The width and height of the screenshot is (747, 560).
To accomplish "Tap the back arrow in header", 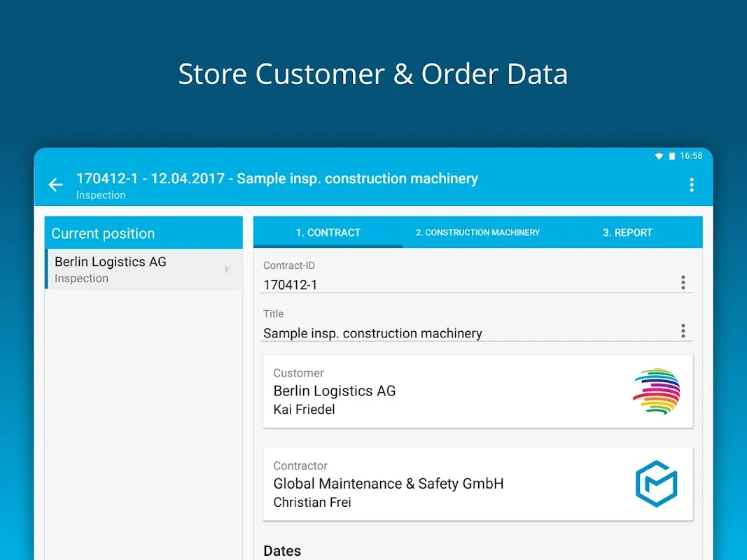I will click(x=55, y=185).
